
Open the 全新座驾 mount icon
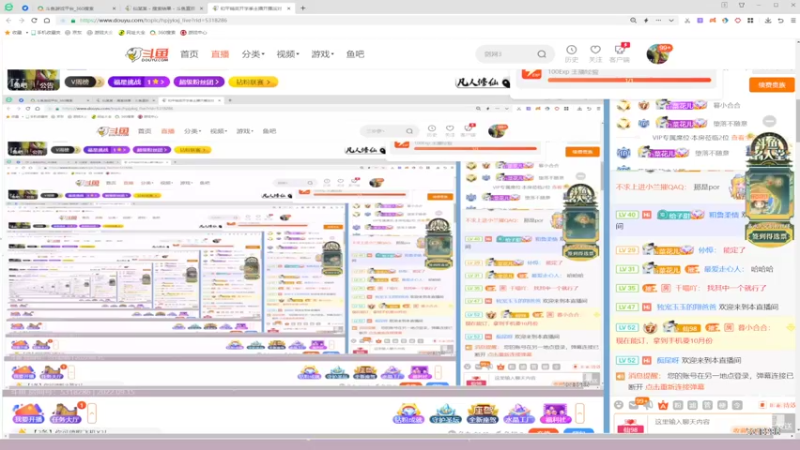[x=482, y=414]
